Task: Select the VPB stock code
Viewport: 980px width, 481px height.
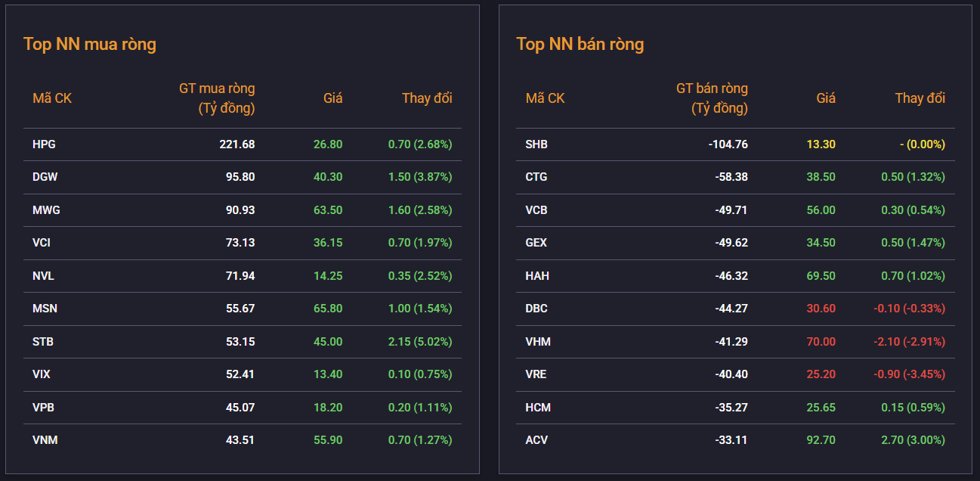Action: click(43, 408)
